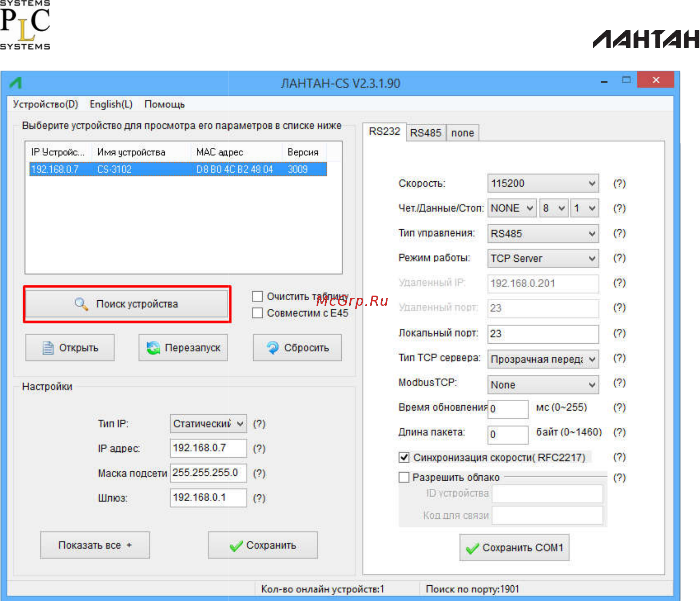Click the Время обновления input field

click(508, 409)
